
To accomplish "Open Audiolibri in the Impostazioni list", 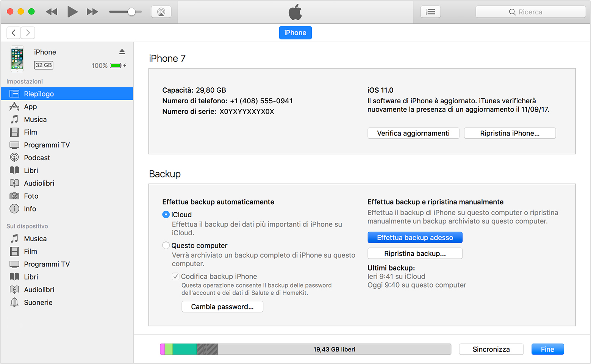I will coord(39,183).
